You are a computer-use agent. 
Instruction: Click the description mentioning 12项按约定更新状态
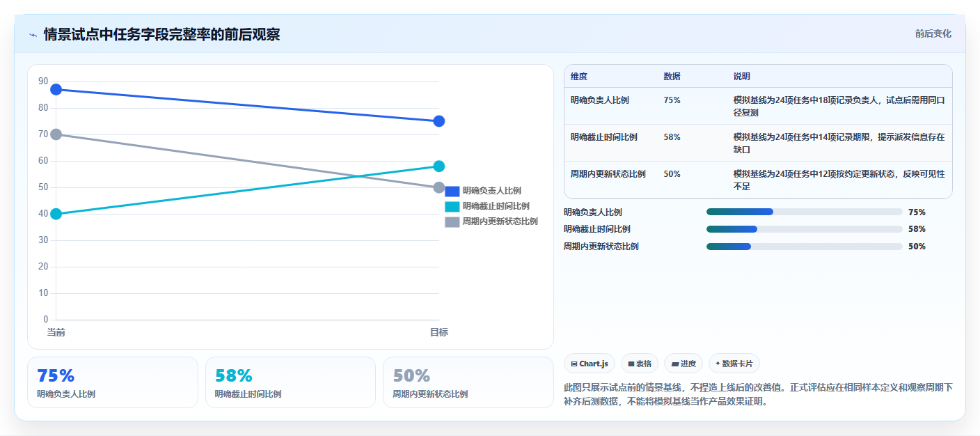tap(839, 180)
